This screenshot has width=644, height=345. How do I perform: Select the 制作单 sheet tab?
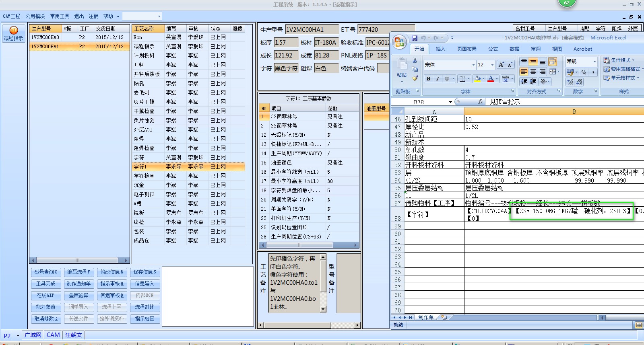426,317
